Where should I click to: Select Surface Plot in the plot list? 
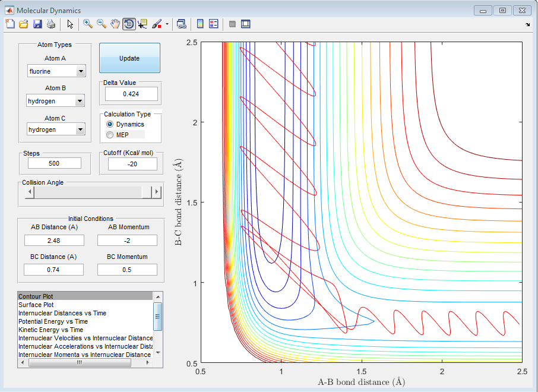37,305
